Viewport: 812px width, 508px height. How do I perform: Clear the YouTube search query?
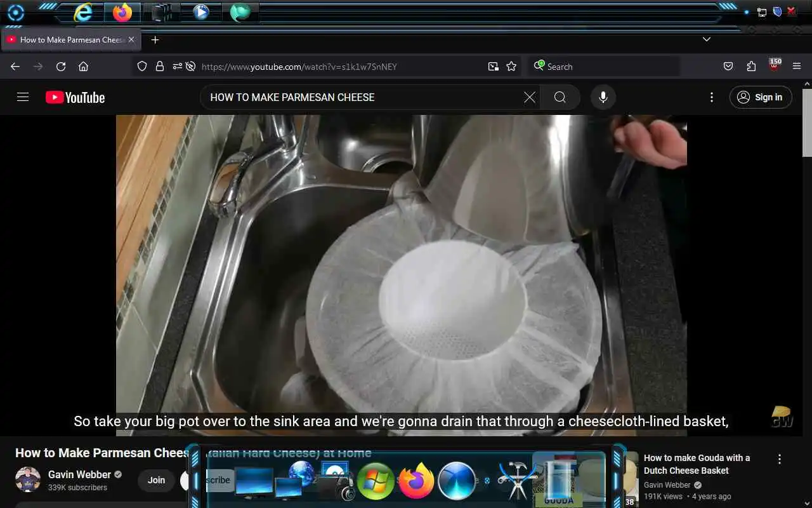point(530,97)
